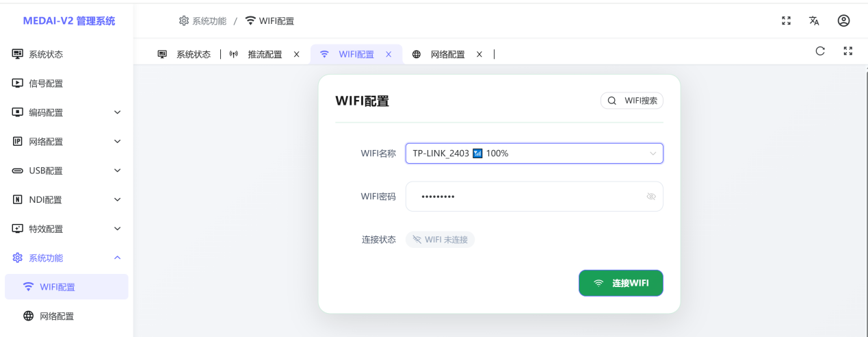Open the user account avatar icon
This screenshot has width=868, height=337.
tap(844, 21)
